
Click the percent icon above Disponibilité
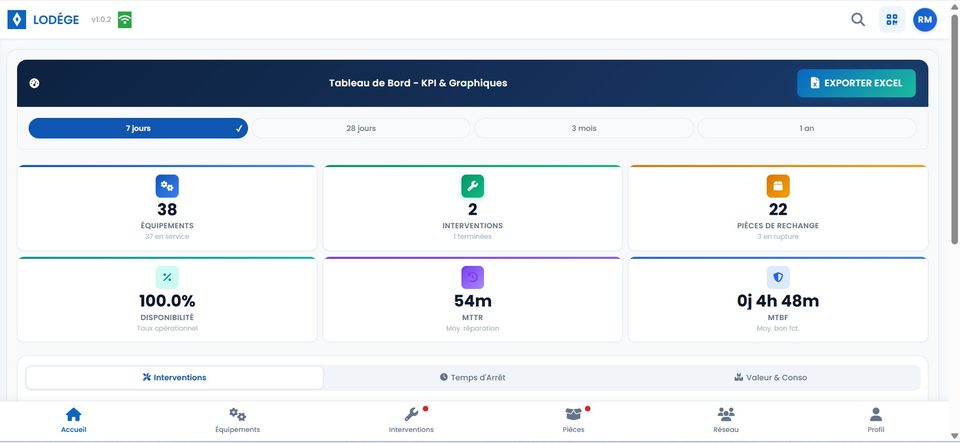coord(167,278)
